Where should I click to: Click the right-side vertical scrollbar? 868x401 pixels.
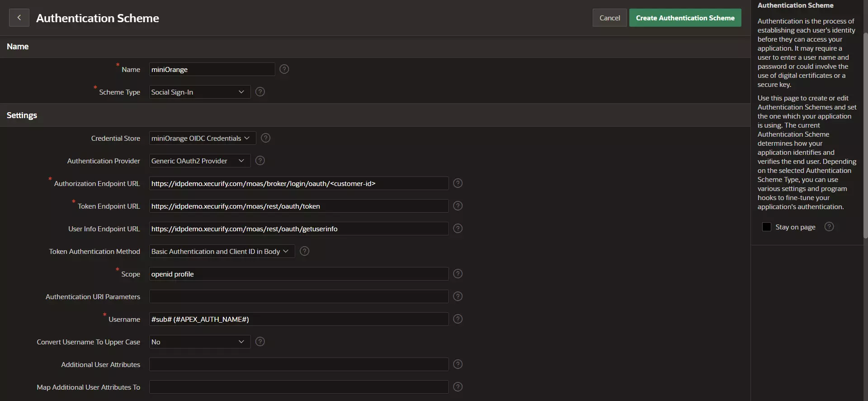click(x=865, y=136)
